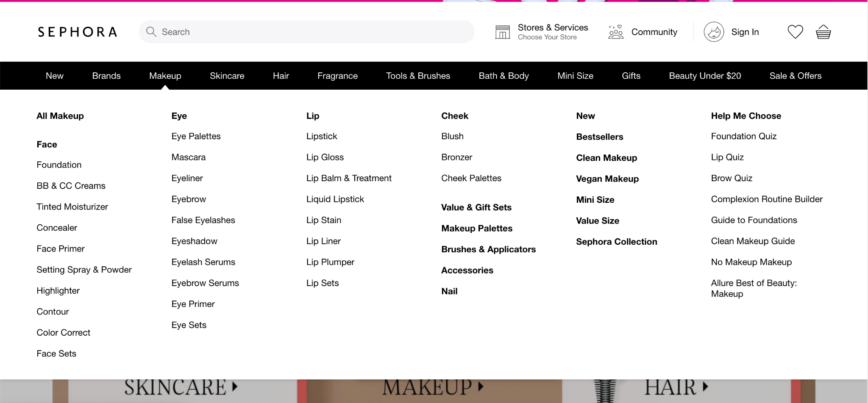Viewport: 868px width, 403px height.
Task: Click the Sign In text
Action: (x=745, y=32)
